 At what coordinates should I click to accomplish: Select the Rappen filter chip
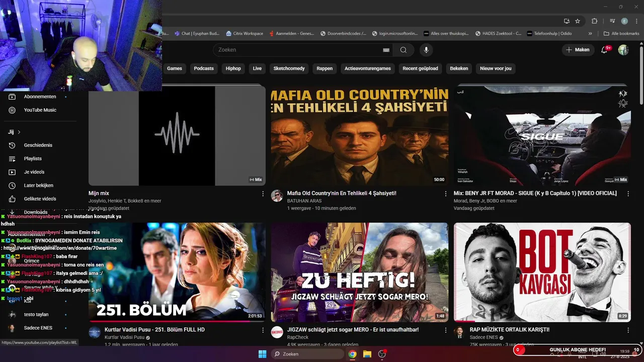pyautogui.click(x=325, y=68)
